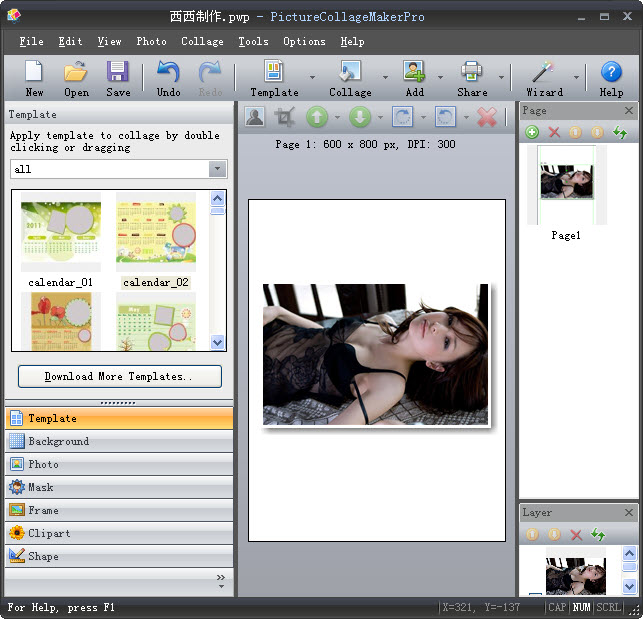Expand the Template toolbar dropdown arrow
This screenshot has width=643, height=619.
[312, 77]
